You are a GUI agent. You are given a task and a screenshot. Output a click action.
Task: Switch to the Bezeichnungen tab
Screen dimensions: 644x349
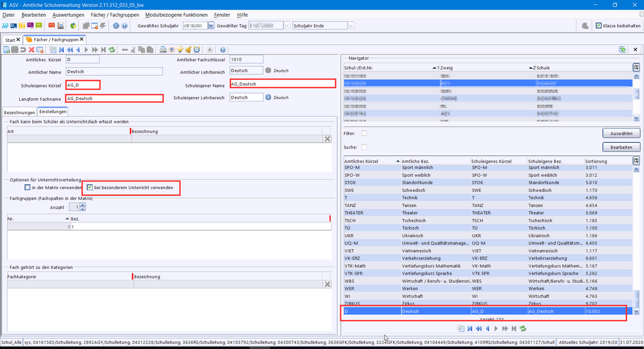pos(20,112)
